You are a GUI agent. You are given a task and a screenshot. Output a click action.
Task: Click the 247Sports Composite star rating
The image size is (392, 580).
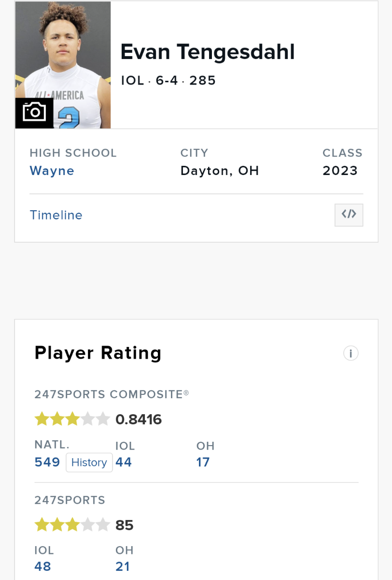click(72, 419)
